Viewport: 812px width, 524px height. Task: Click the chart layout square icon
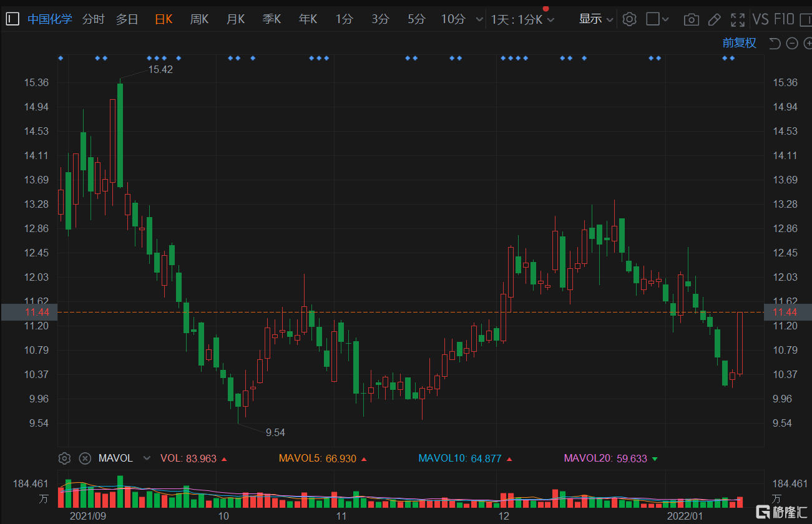653,19
